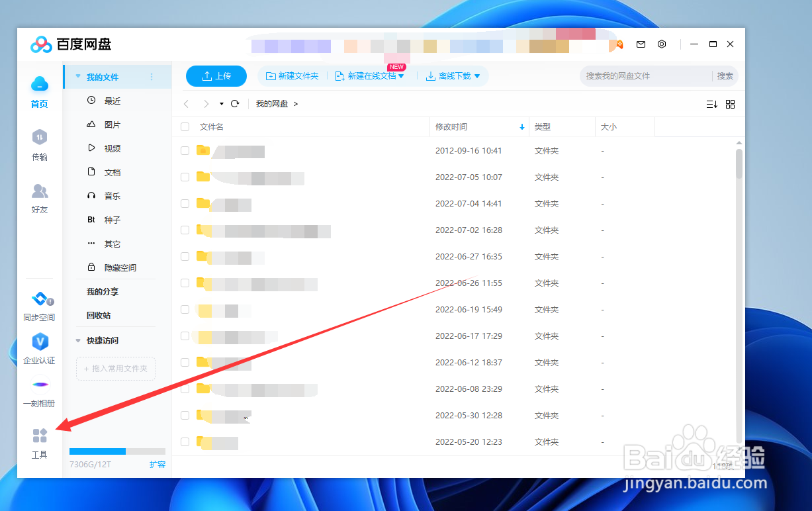Open the 工具 tools icon
The width and height of the screenshot is (812, 511).
(x=40, y=436)
